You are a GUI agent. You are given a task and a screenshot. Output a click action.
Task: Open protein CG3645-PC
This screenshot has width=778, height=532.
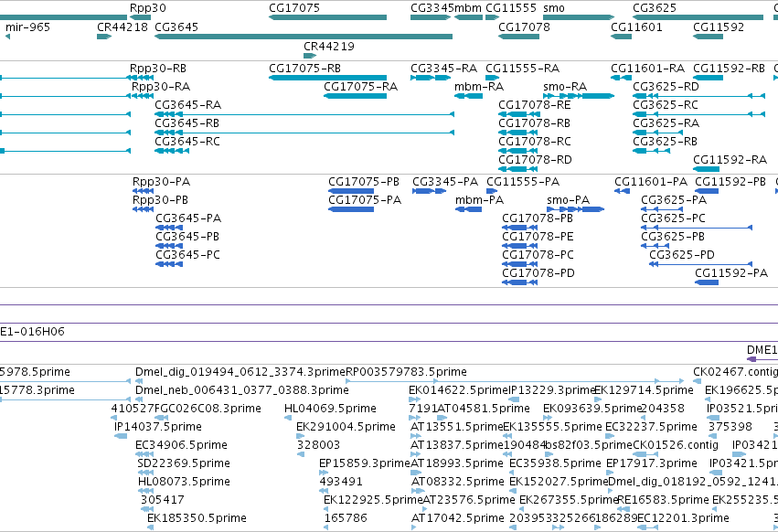click(x=187, y=255)
